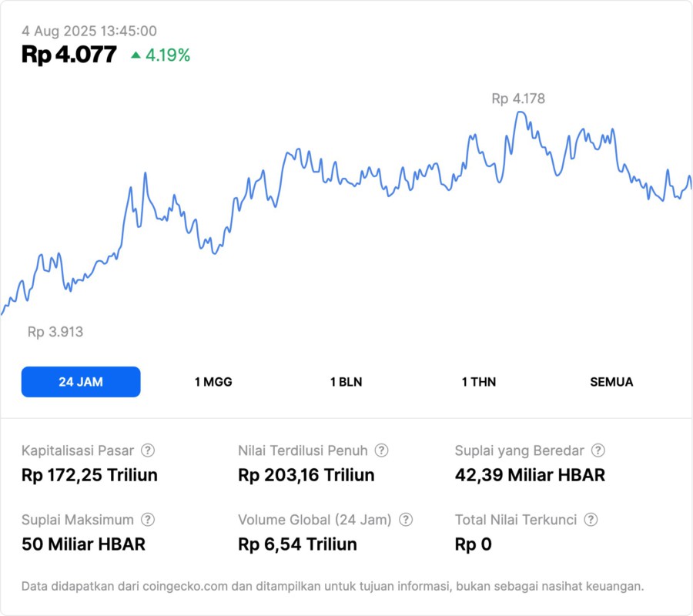Open the Nilai Terdilusi Penuh info tooltip icon
This screenshot has width=693, height=616.
tap(381, 450)
